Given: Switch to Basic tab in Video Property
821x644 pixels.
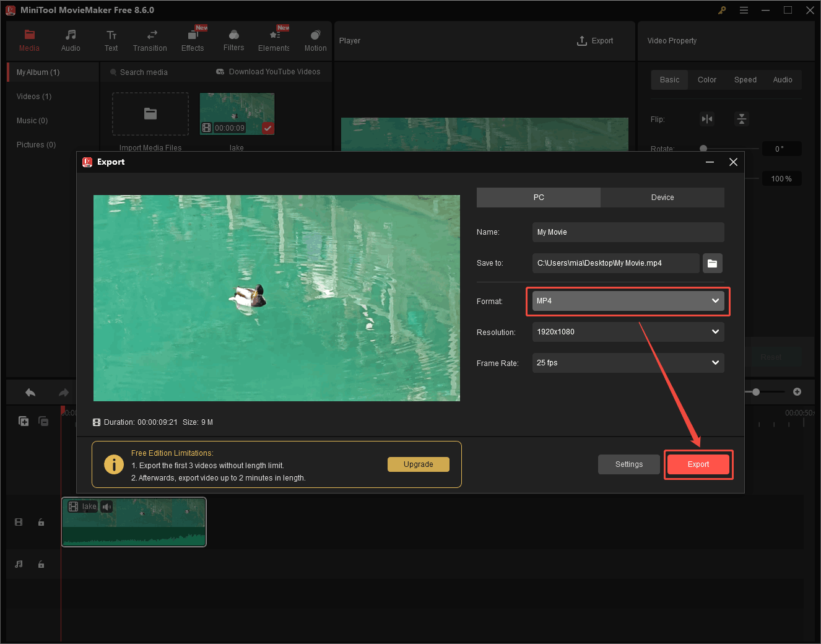Looking at the screenshot, I should tap(669, 80).
